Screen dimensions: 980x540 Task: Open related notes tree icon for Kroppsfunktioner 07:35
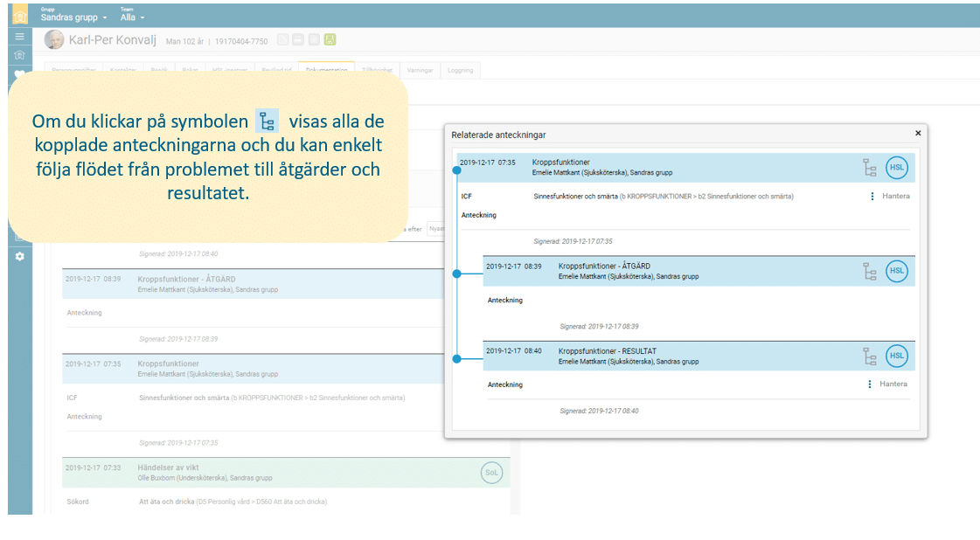(x=869, y=168)
